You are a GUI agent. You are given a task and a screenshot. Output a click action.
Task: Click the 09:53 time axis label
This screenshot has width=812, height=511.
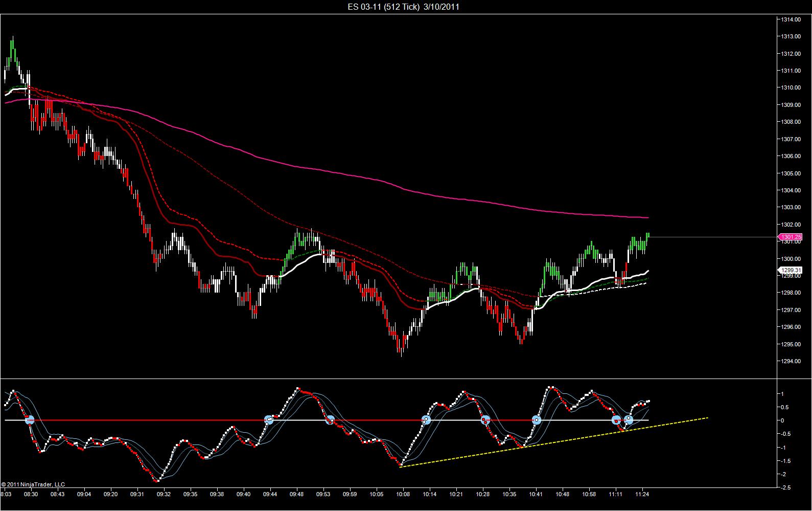(323, 495)
